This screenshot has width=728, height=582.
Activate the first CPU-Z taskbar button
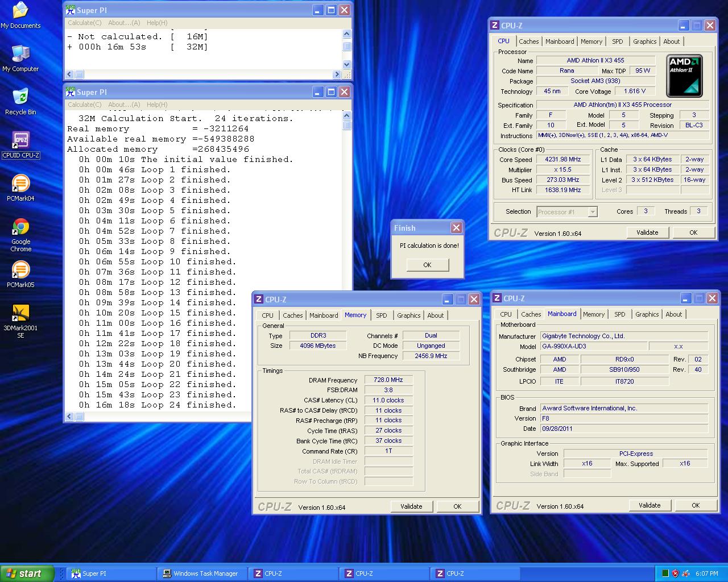pos(293,573)
